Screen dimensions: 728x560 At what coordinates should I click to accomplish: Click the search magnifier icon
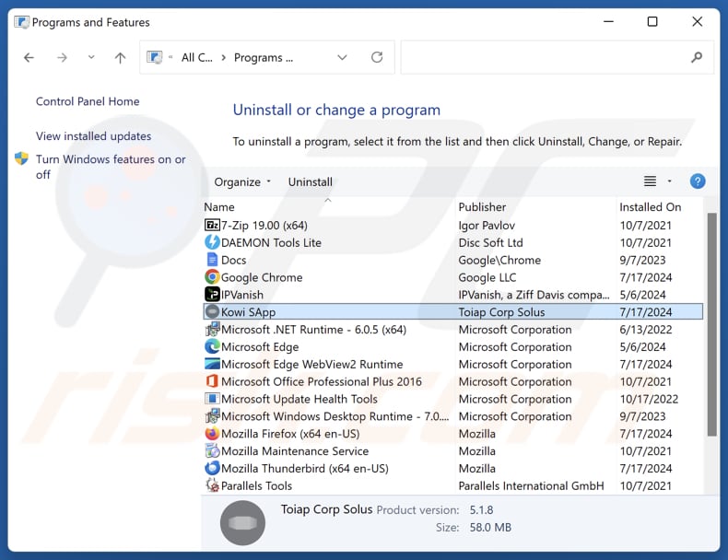(x=697, y=57)
